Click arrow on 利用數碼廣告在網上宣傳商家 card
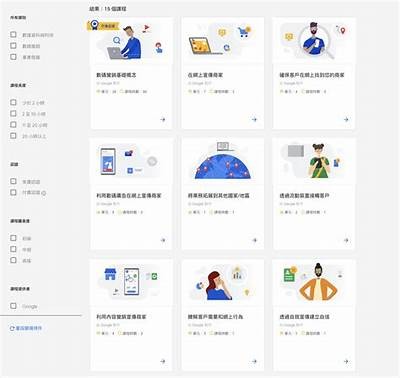The height and width of the screenshot is (378, 400). tap(163, 240)
